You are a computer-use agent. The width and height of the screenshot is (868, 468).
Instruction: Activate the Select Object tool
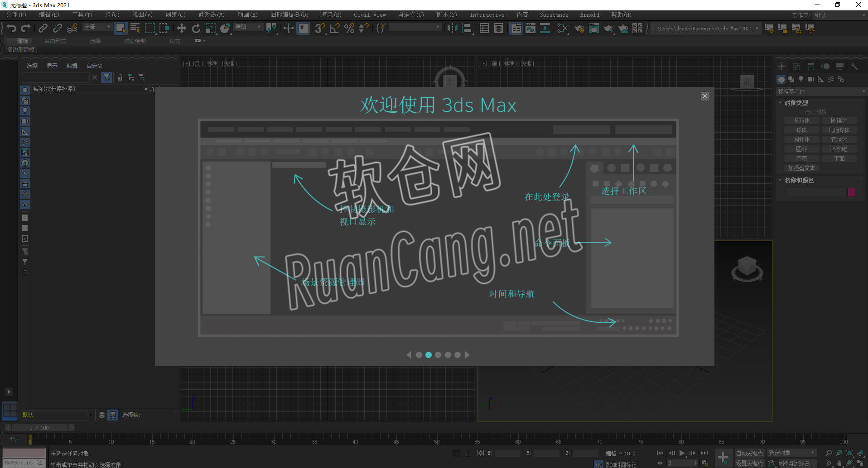[x=121, y=28]
